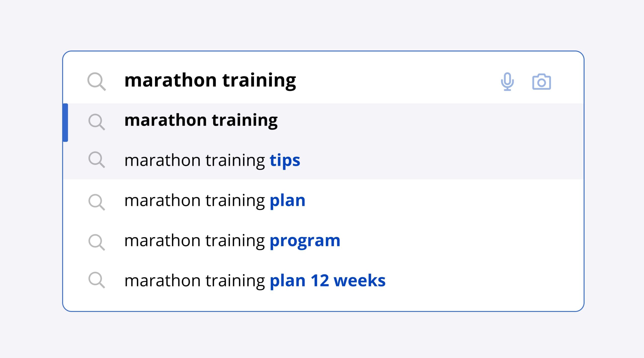Click the blue selection bar beside the first suggestion
Viewport: 644px width, 358px height.
point(65,123)
